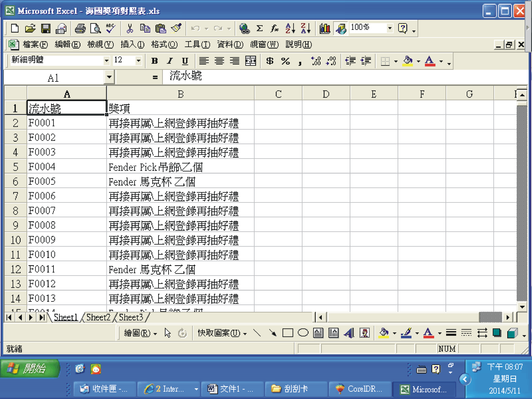Increase decimal places
The width and height of the screenshot is (532, 399).
click(316, 61)
